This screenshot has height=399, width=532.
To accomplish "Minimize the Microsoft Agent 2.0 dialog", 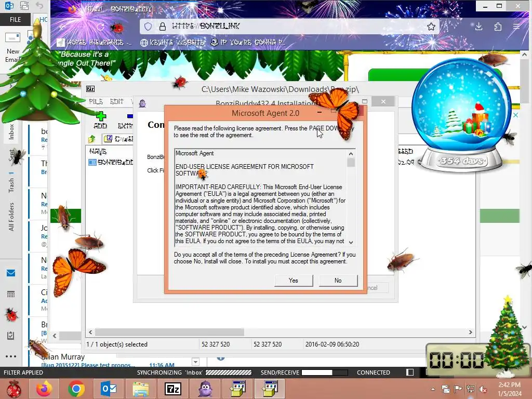I will 320,112.
